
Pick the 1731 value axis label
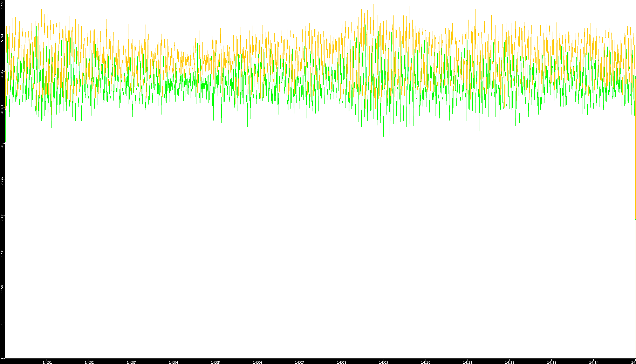2,253
